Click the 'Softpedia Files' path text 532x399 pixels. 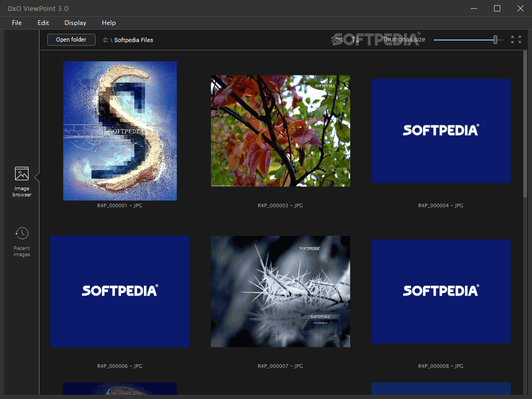tap(134, 40)
